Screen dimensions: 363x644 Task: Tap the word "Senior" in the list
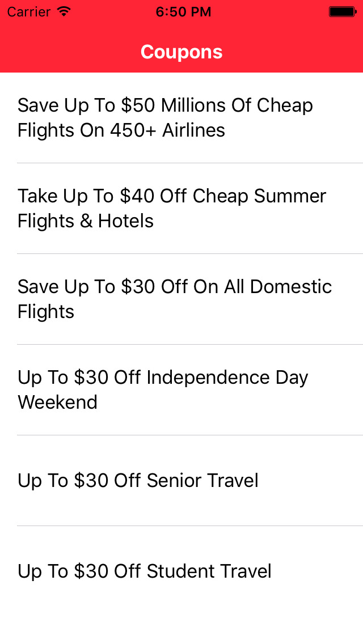172,481
